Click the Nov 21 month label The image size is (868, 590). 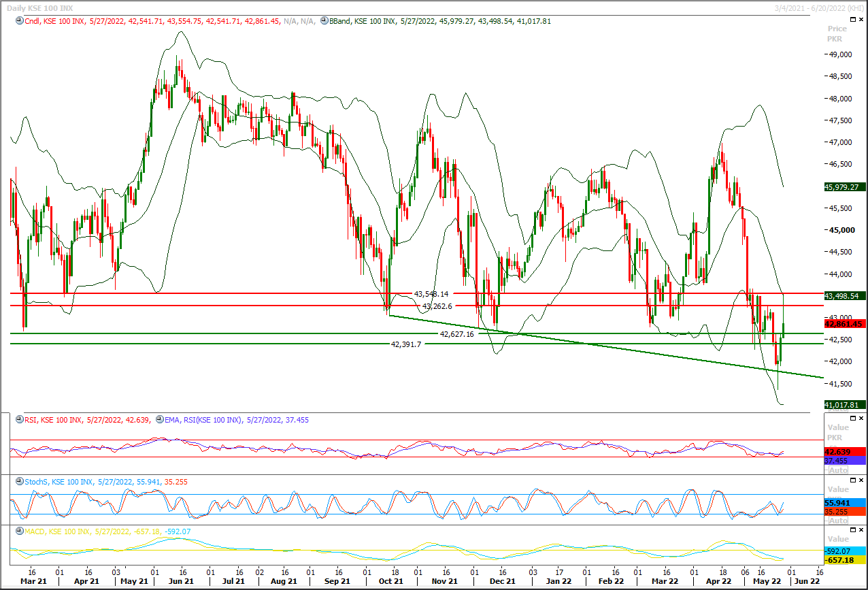point(444,582)
